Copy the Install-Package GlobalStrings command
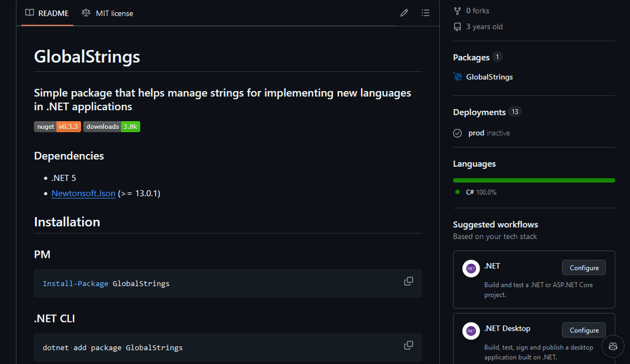This screenshot has width=630, height=364. click(x=408, y=281)
